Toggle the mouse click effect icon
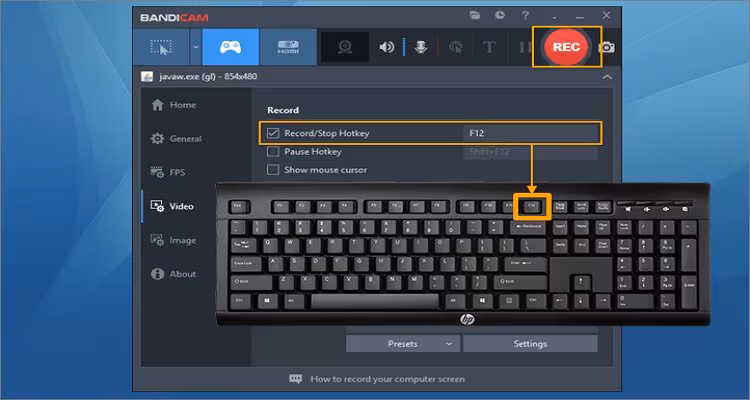 (x=455, y=47)
